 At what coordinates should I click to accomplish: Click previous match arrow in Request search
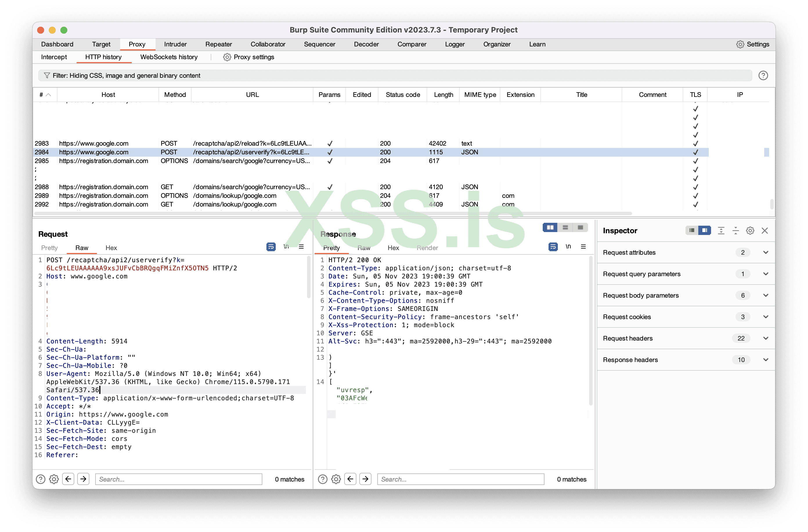coord(68,479)
